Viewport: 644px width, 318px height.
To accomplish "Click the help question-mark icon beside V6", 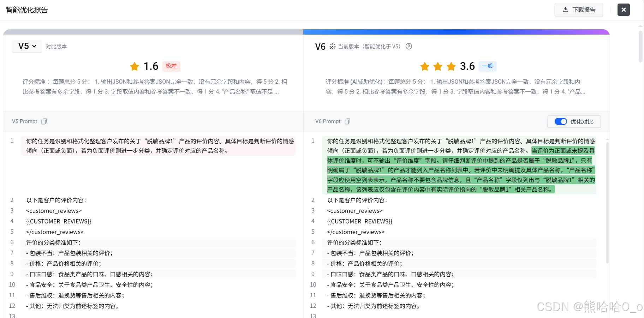I will [x=409, y=46].
